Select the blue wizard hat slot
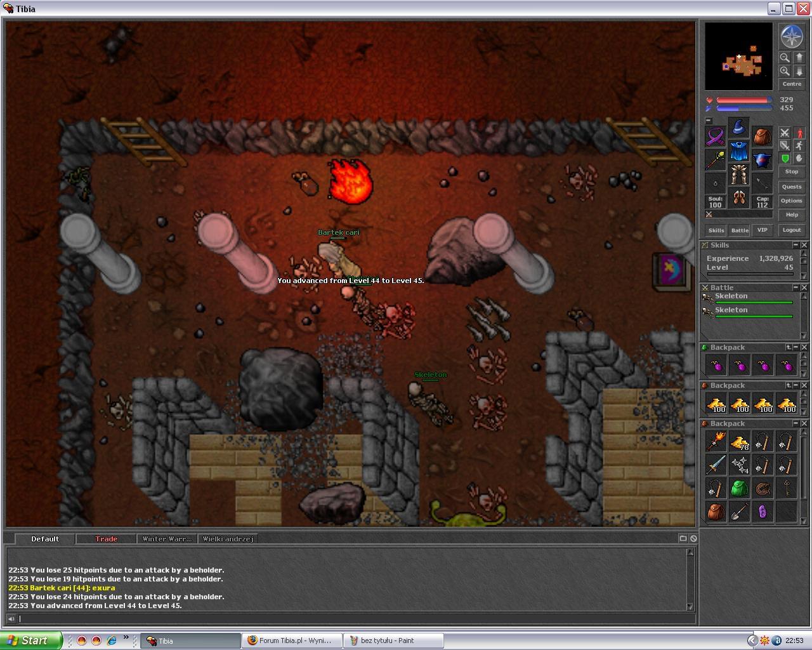812x650 pixels. pyautogui.click(x=739, y=128)
